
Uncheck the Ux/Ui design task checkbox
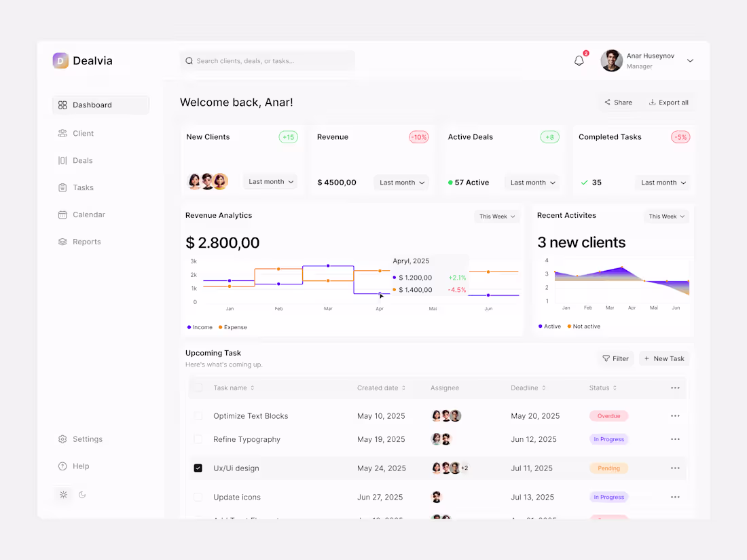198,468
